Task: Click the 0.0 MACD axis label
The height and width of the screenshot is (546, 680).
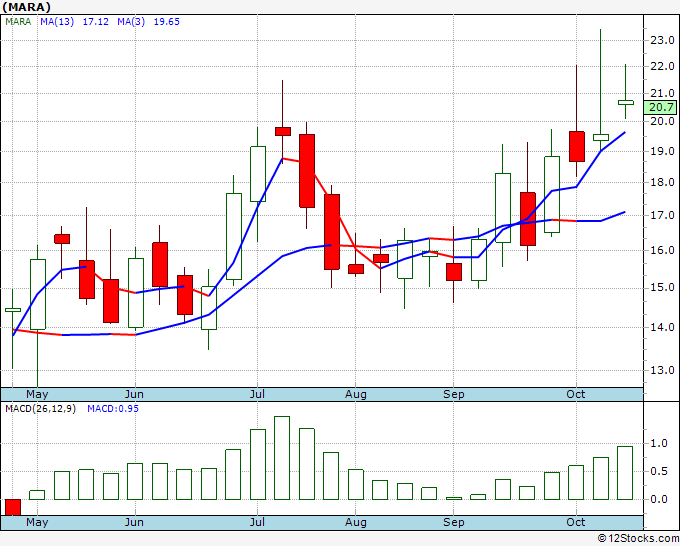Action: coord(659,499)
